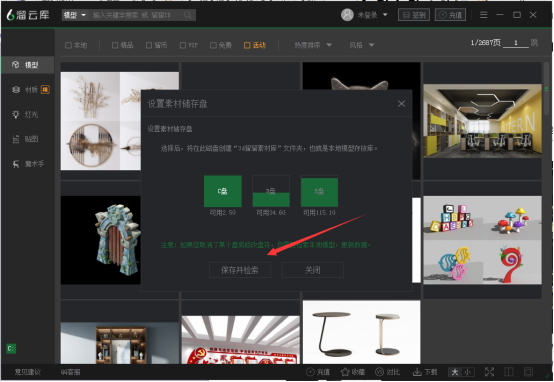Select the 大 thumbnail size toggle
Image resolution: width=554 pixels, height=382 pixels.
(455, 372)
